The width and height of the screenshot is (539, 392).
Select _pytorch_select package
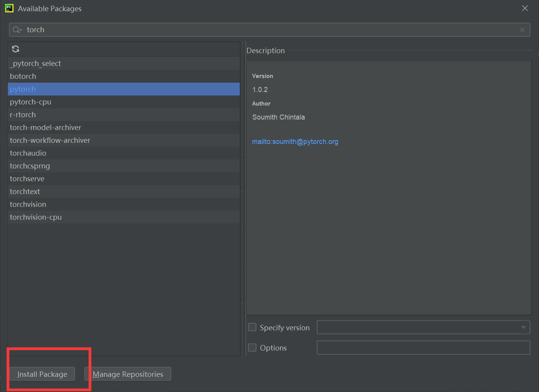tap(124, 63)
